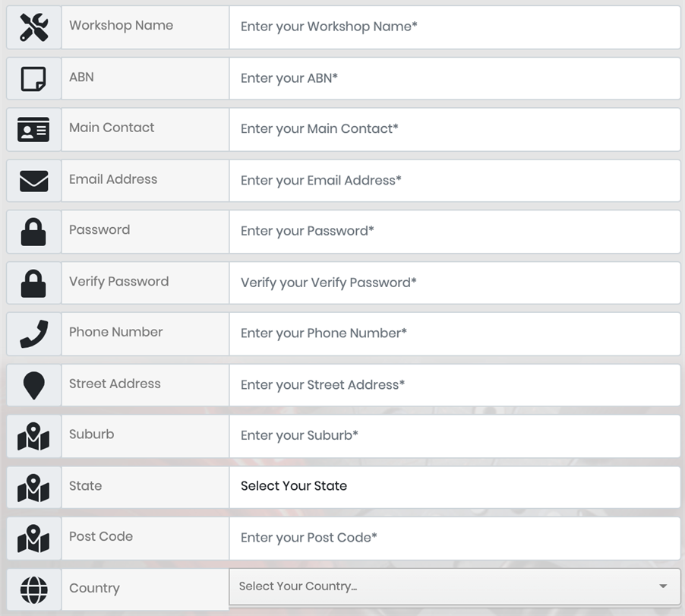Screen dimensions: 685x616
Task: Click the location pin Street Address icon
Action: 33,385
